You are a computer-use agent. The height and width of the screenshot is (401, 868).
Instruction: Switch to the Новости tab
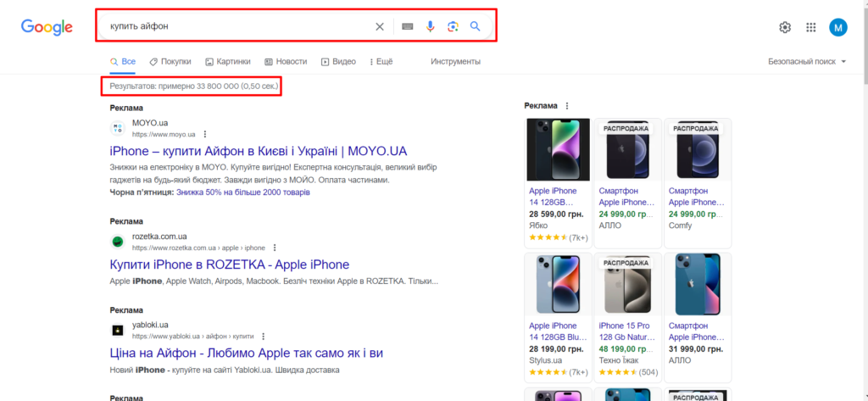click(286, 62)
